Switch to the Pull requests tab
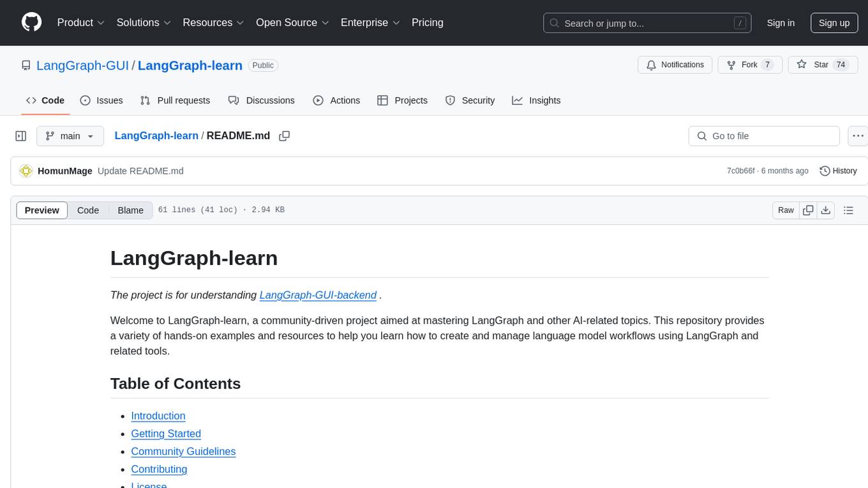Screen dimensions: 868x488 [x=175, y=100]
